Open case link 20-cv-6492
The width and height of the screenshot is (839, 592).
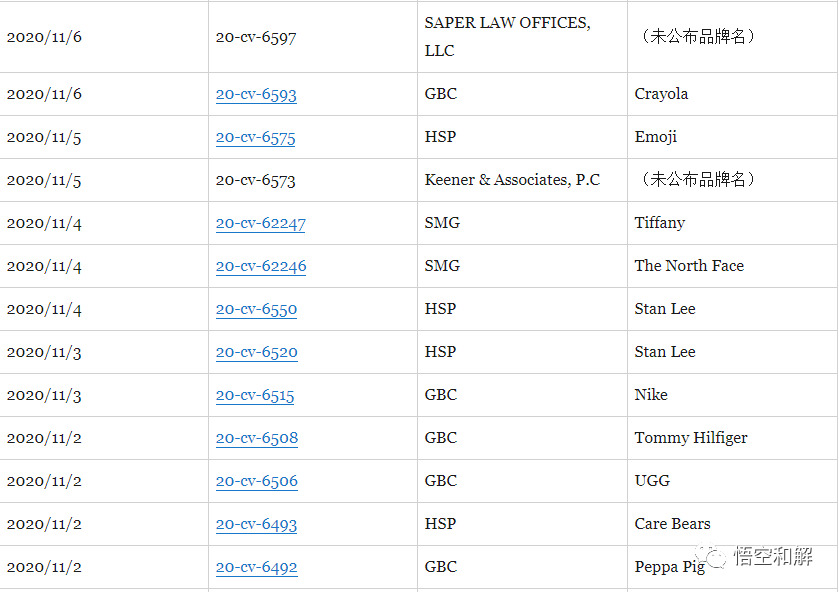[256, 567]
